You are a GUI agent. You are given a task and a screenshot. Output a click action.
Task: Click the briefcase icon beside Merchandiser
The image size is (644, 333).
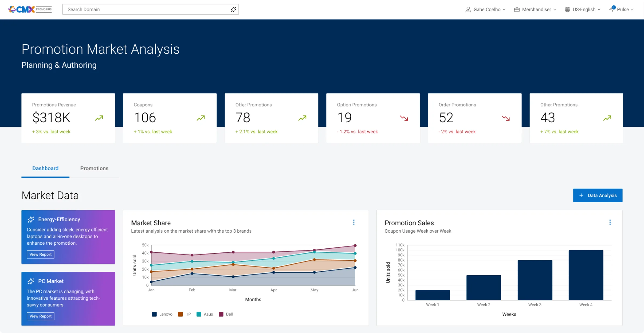click(x=517, y=9)
